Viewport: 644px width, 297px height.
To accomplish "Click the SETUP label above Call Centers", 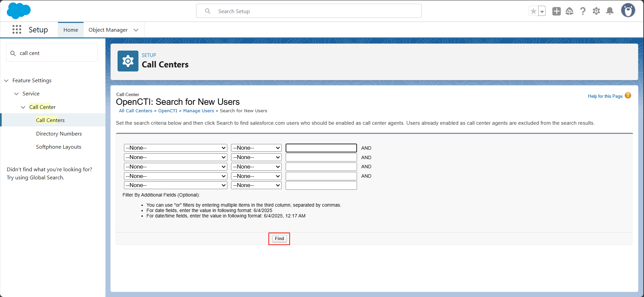I will pyautogui.click(x=149, y=55).
